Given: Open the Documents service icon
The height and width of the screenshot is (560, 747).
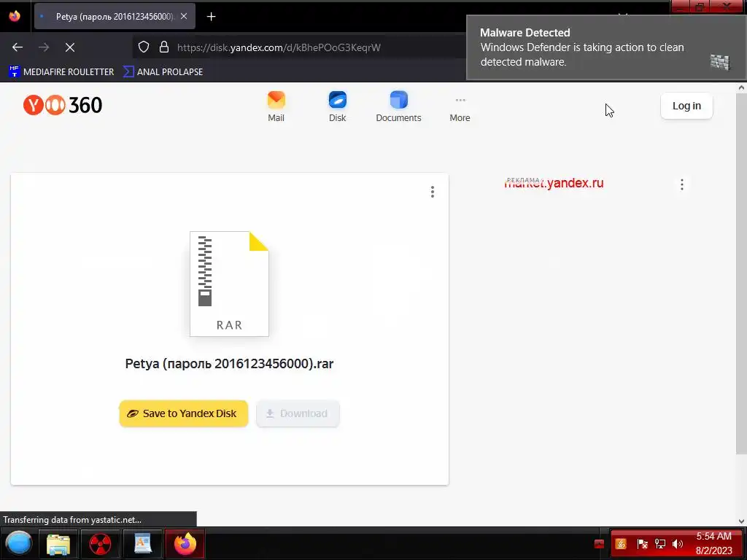Looking at the screenshot, I should (x=398, y=106).
